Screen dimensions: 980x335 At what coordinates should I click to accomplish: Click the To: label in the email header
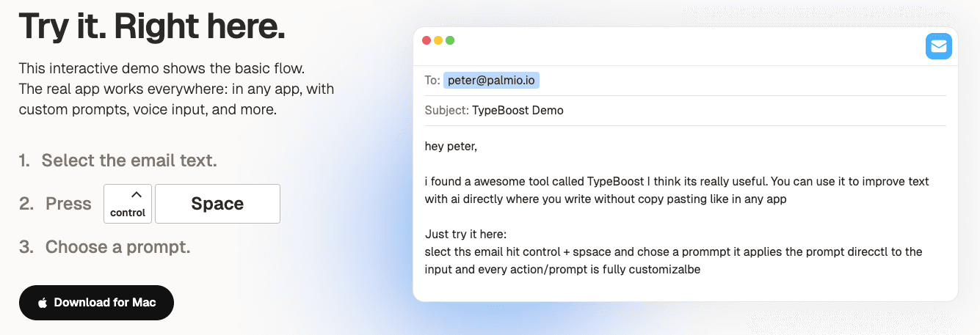pyautogui.click(x=432, y=81)
